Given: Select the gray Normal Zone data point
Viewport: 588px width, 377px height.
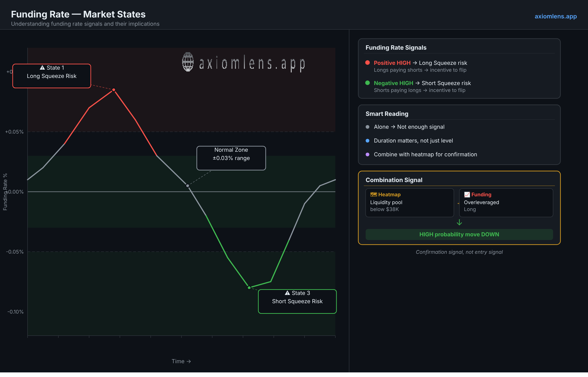Looking at the screenshot, I should pos(188,186).
